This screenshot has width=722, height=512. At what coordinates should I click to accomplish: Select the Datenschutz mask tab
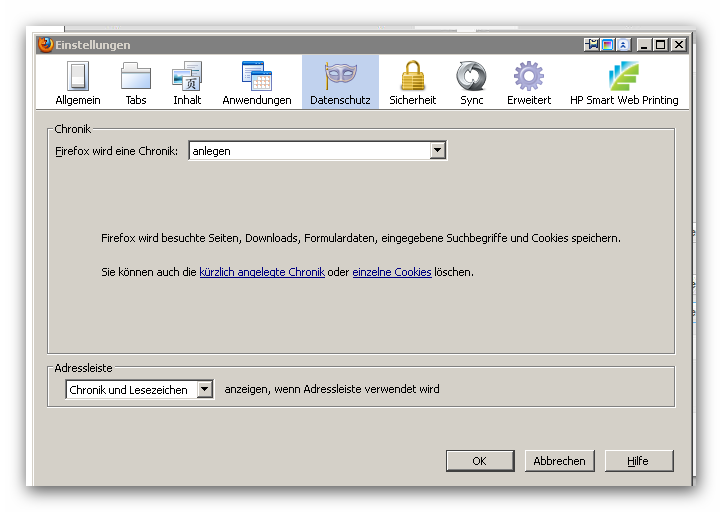[340, 83]
